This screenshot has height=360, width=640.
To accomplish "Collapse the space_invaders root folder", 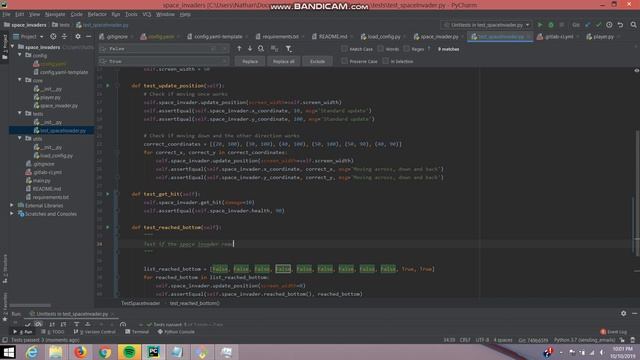I will (13, 47).
